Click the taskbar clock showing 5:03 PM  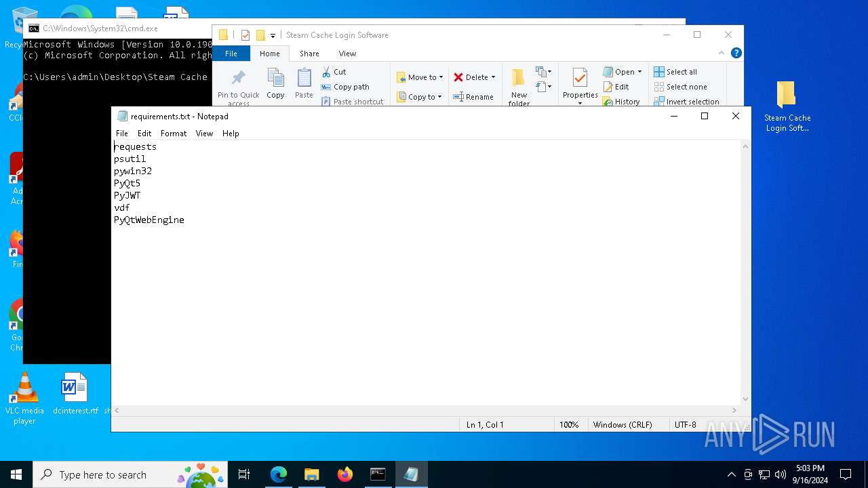click(810, 474)
